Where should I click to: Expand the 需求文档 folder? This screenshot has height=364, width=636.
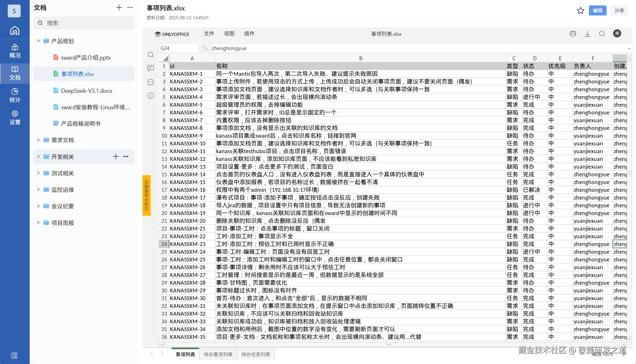point(38,140)
